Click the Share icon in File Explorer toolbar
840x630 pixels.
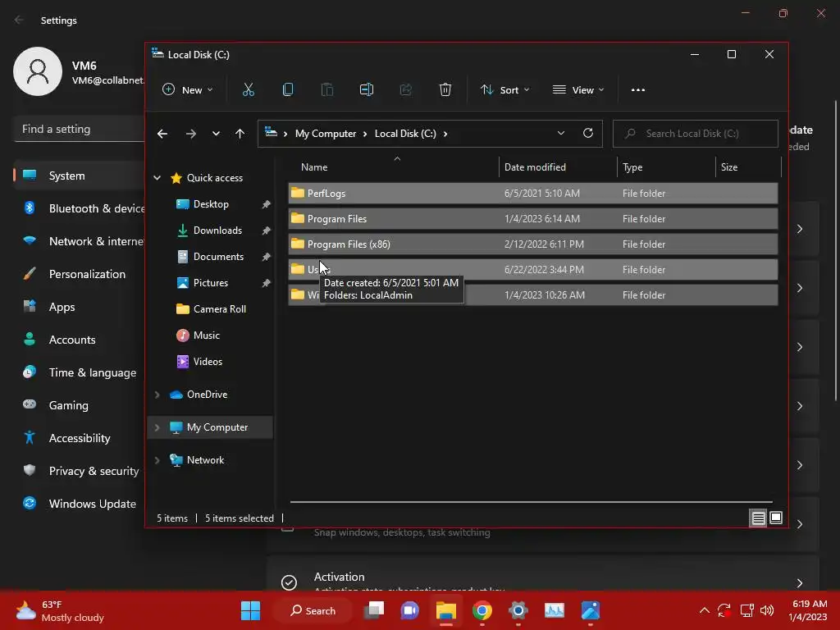(x=405, y=89)
